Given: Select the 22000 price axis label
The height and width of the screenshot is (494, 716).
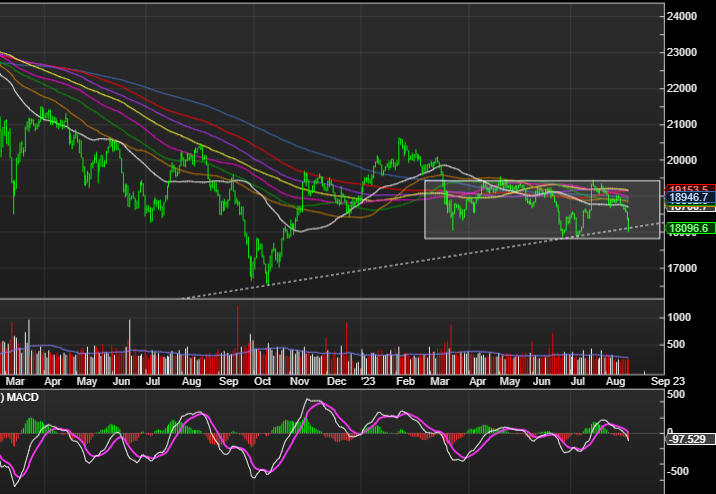Looking at the screenshot, I should tap(682, 89).
